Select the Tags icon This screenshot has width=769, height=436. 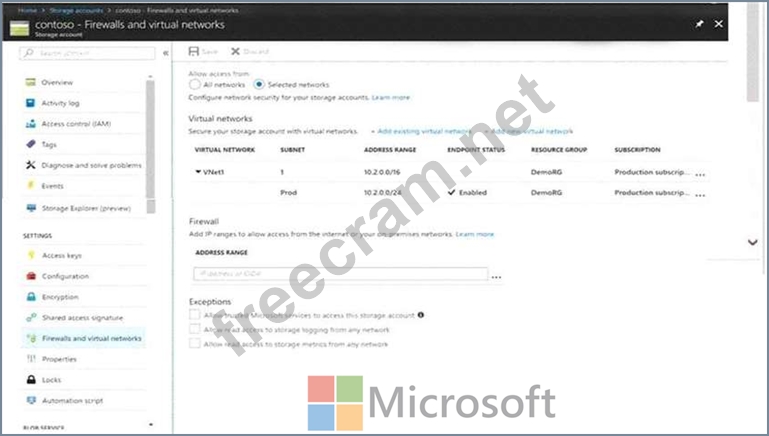(x=30, y=144)
